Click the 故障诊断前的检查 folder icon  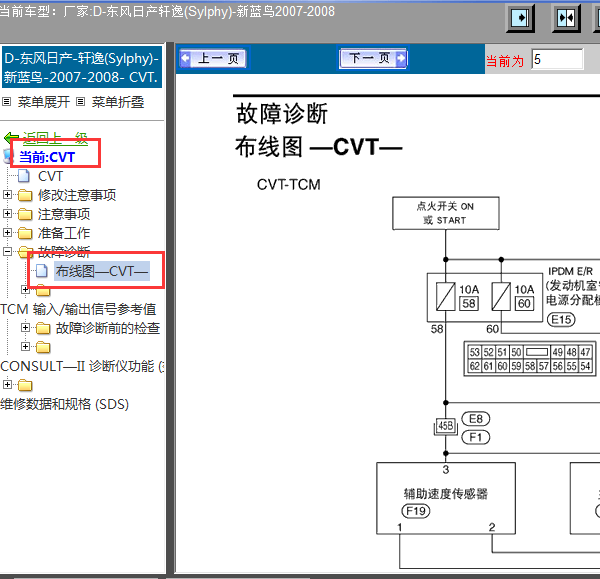(x=43, y=328)
